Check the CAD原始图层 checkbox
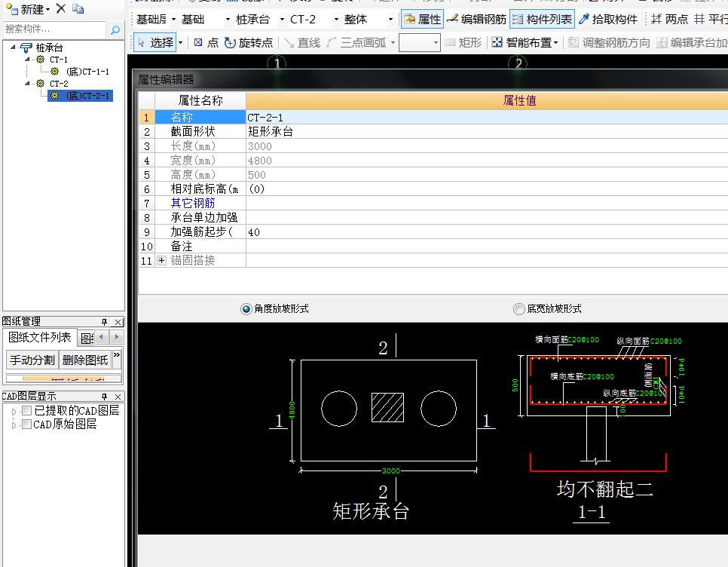Viewport: 728px width, 567px height. click(x=27, y=424)
